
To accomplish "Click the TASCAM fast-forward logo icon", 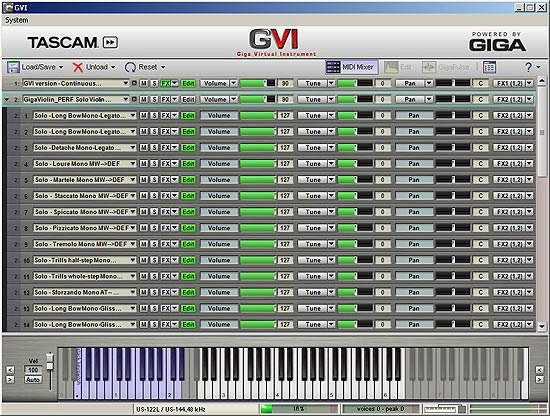I will [110, 42].
